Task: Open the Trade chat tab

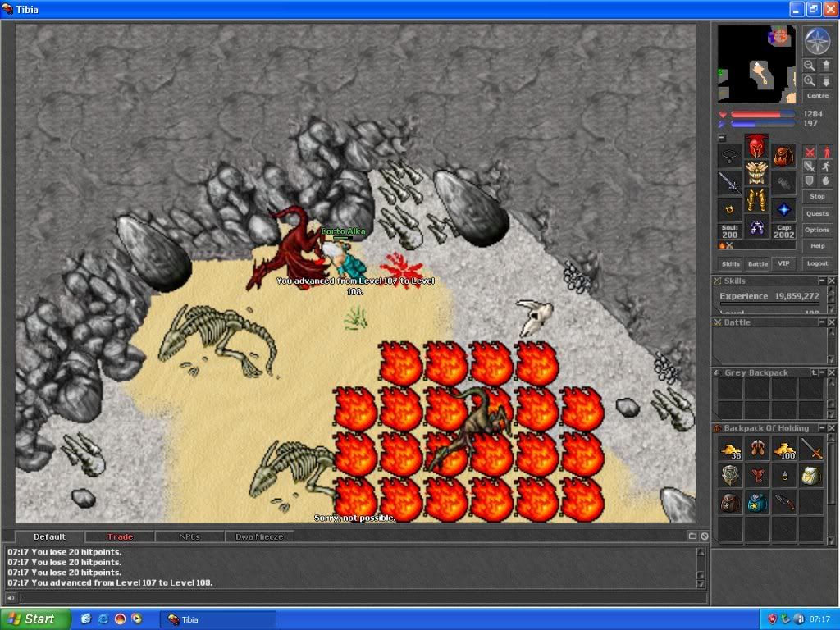Action: (120, 536)
